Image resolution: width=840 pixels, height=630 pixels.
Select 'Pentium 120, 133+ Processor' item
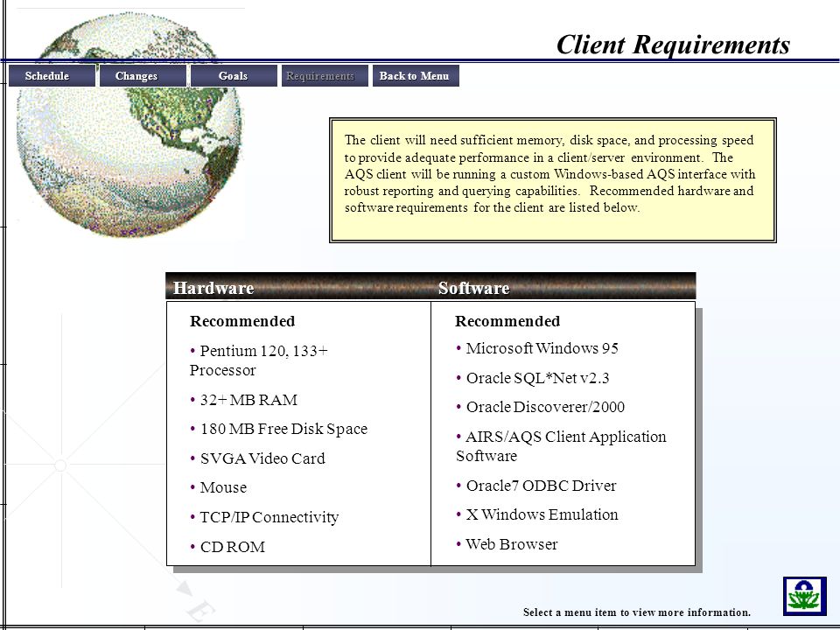point(259,360)
